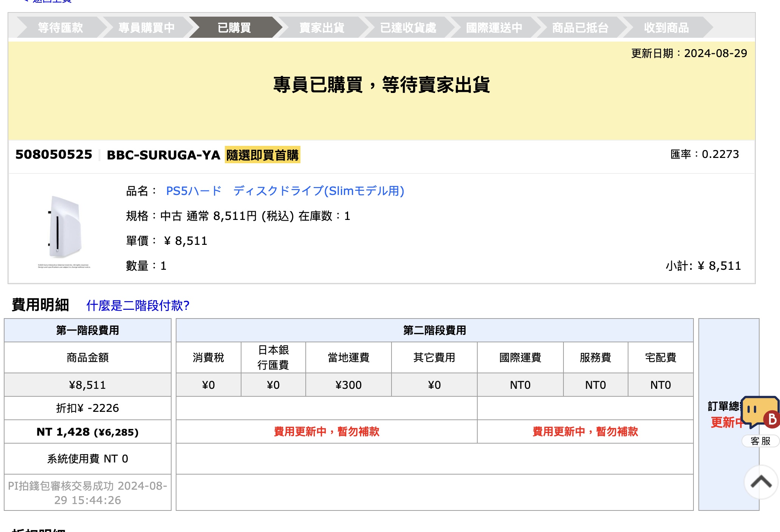Open the PS5 disk drive product link
Viewport: 780px width, 532px height.
pyautogui.click(x=285, y=191)
